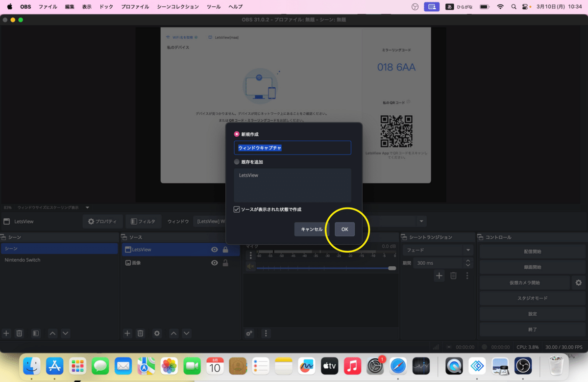Screen dimensions: 588x382
Task: Add a new source via plus icon
Action: coord(127,333)
